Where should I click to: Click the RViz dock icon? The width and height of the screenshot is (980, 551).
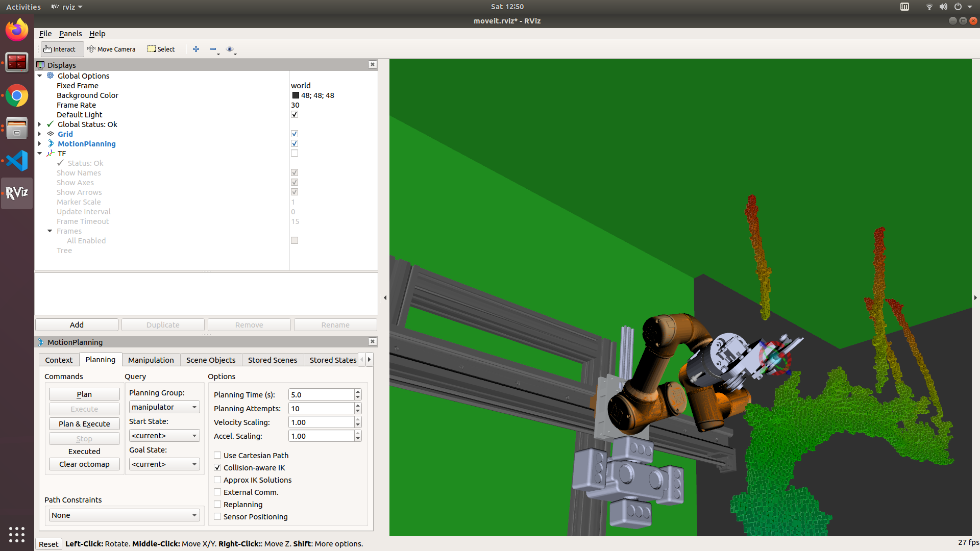(17, 193)
